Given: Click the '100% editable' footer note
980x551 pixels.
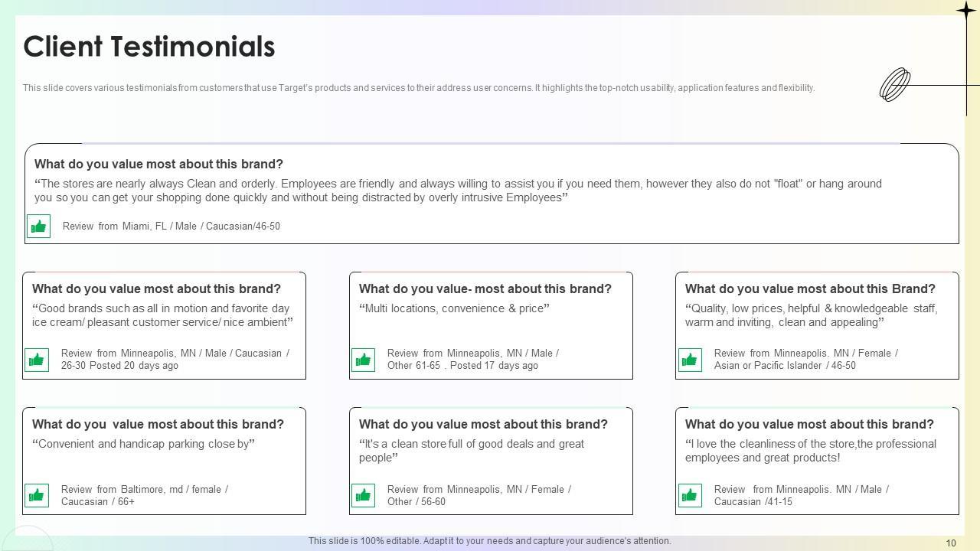Looking at the screenshot, I should tap(490, 541).
